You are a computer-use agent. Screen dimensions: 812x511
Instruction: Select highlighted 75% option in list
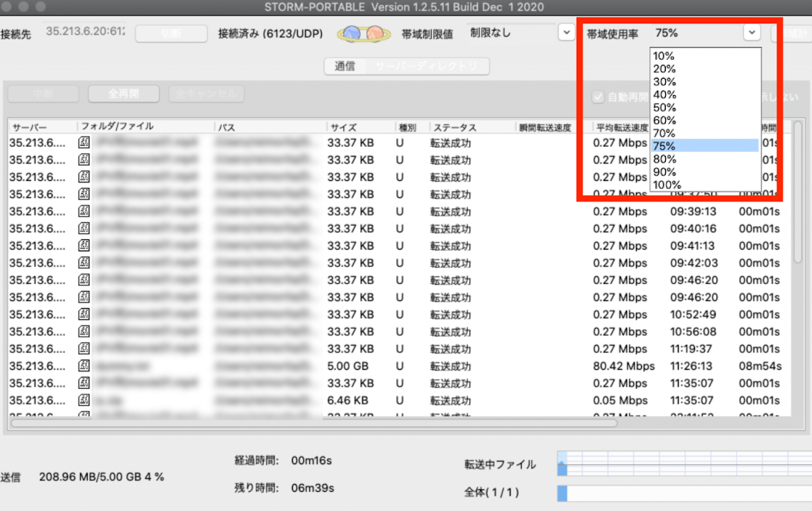(x=705, y=145)
